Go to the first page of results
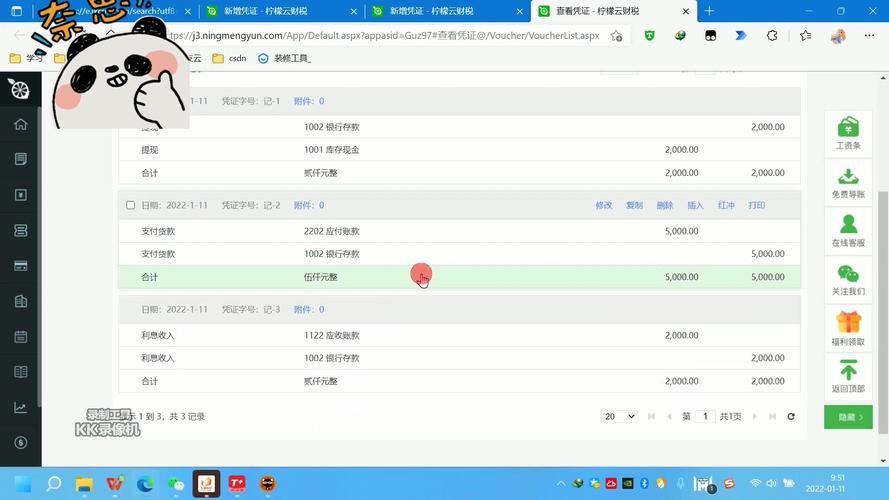889x500 pixels. pyautogui.click(x=651, y=417)
